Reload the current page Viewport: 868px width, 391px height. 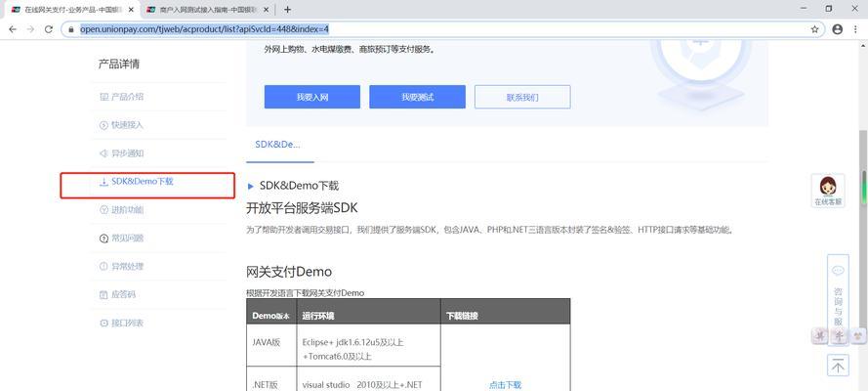49,29
